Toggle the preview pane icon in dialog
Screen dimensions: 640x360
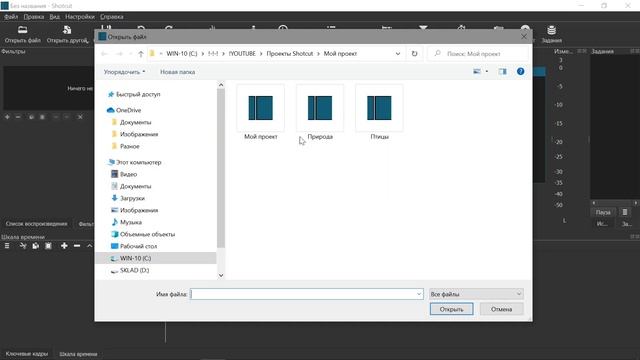(x=502, y=71)
